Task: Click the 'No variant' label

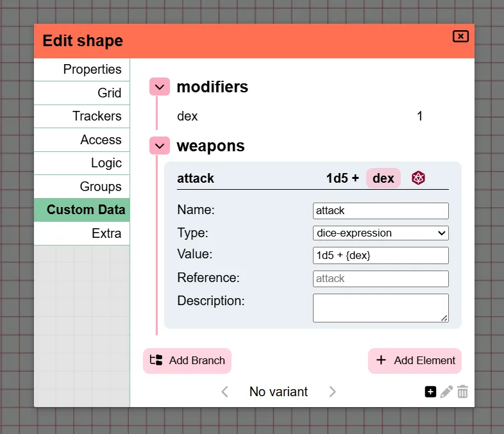Action: pos(278,392)
